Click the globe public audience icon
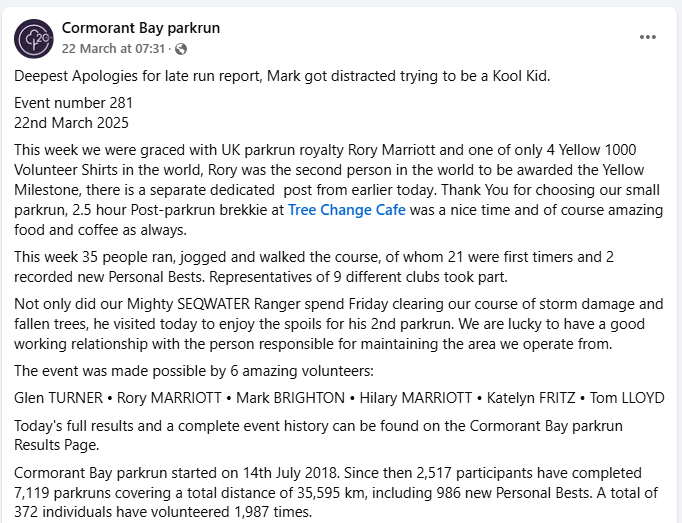Viewport: 682px width, 523px height. tap(181, 49)
